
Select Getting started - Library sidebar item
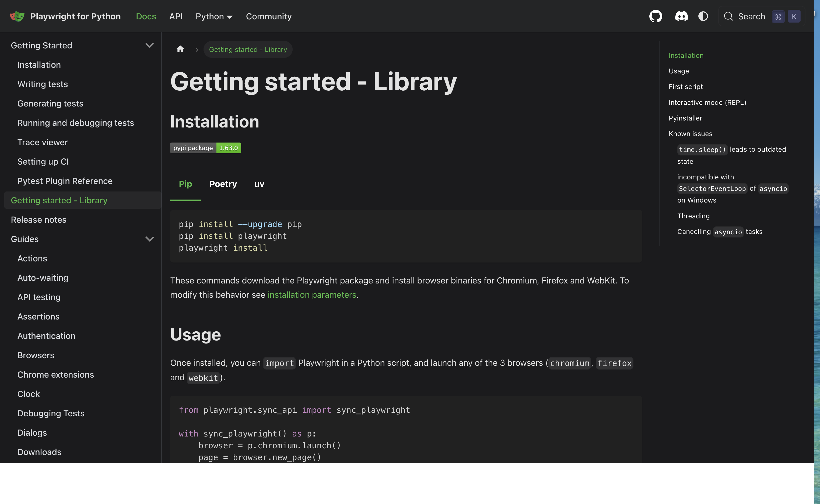tap(82, 200)
